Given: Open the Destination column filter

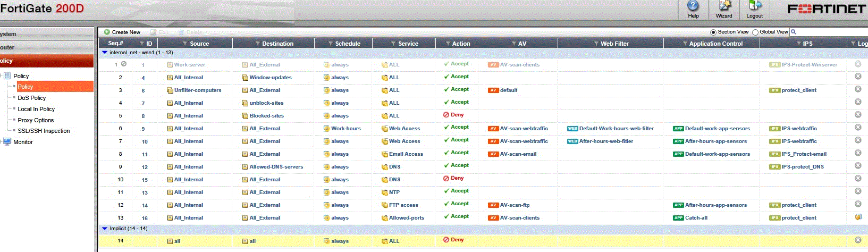Looking at the screenshot, I should 258,44.
